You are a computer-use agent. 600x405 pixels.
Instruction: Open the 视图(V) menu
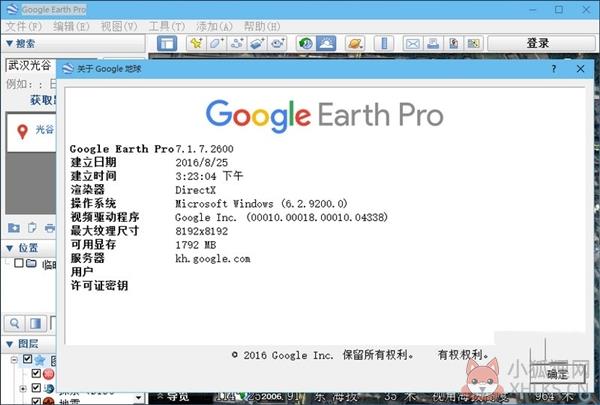click(x=119, y=26)
